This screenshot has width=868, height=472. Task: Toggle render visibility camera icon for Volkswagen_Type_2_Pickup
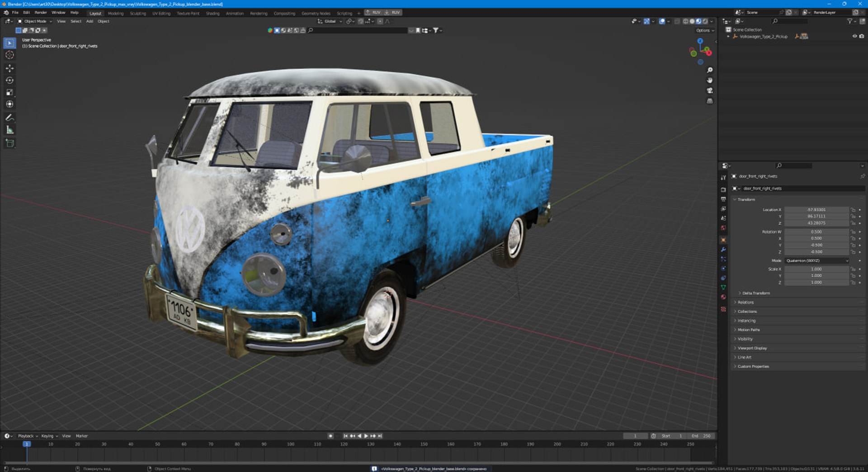[x=862, y=36]
